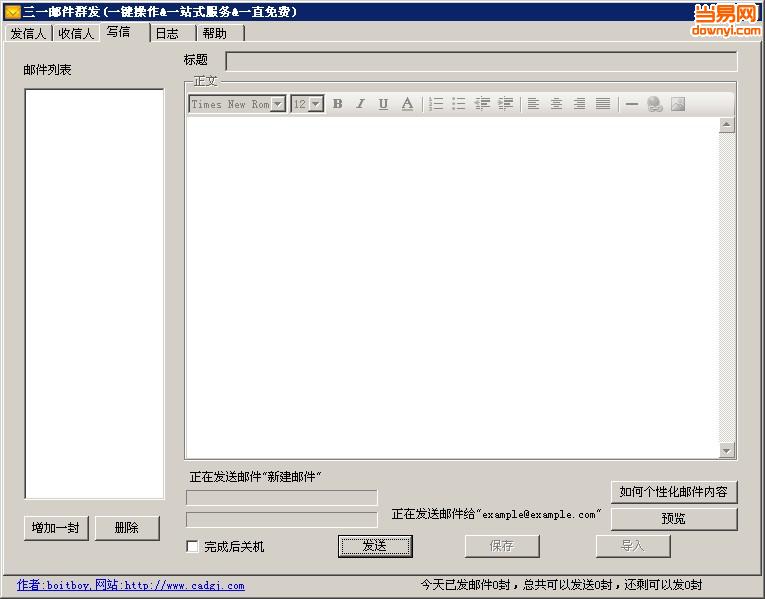This screenshot has width=765, height=599.
Task: Click the body scrollbar down arrow
Action: pos(726,450)
